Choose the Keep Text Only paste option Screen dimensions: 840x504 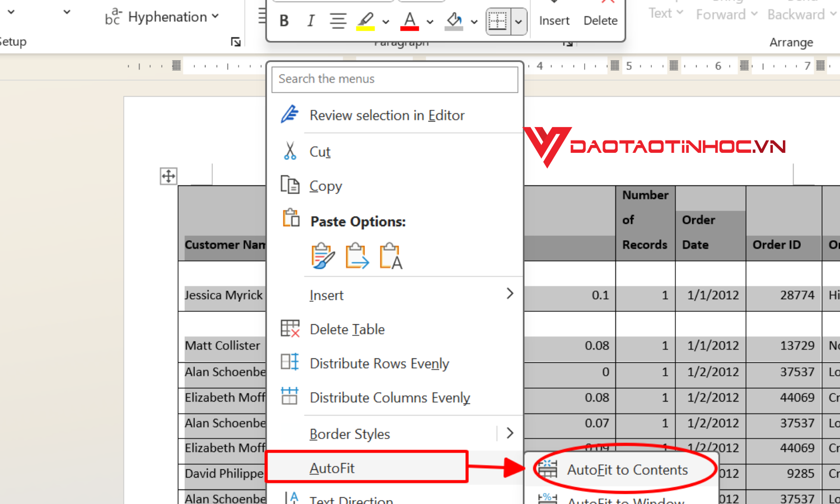tap(391, 255)
